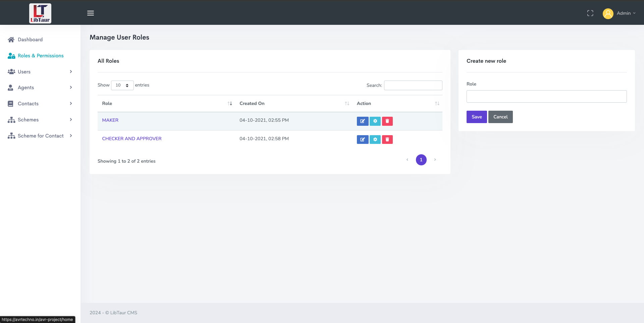
Task: Expand Scheme for Contact menu item
Action: (40, 136)
